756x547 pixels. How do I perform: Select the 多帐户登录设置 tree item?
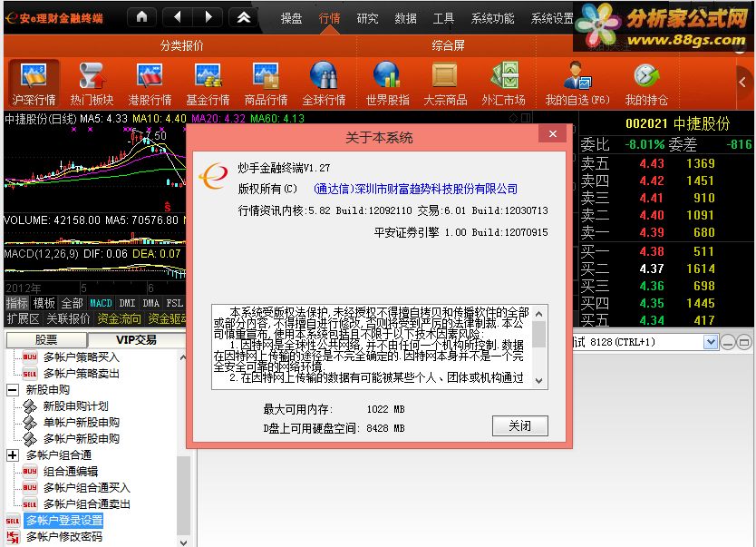tap(64, 521)
